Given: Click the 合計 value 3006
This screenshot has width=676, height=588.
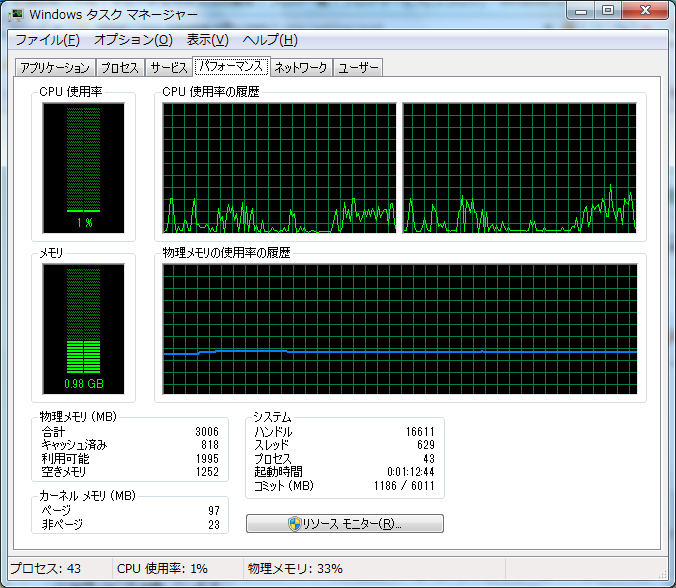Looking at the screenshot, I should click(207, 432).
